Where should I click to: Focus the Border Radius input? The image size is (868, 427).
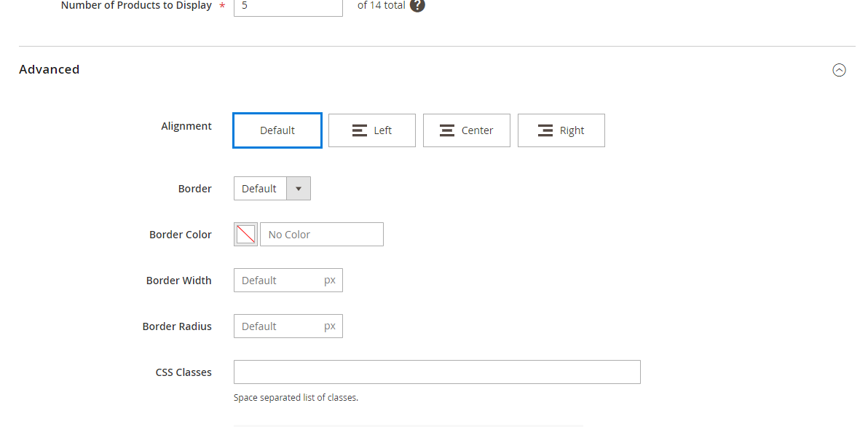288,326
